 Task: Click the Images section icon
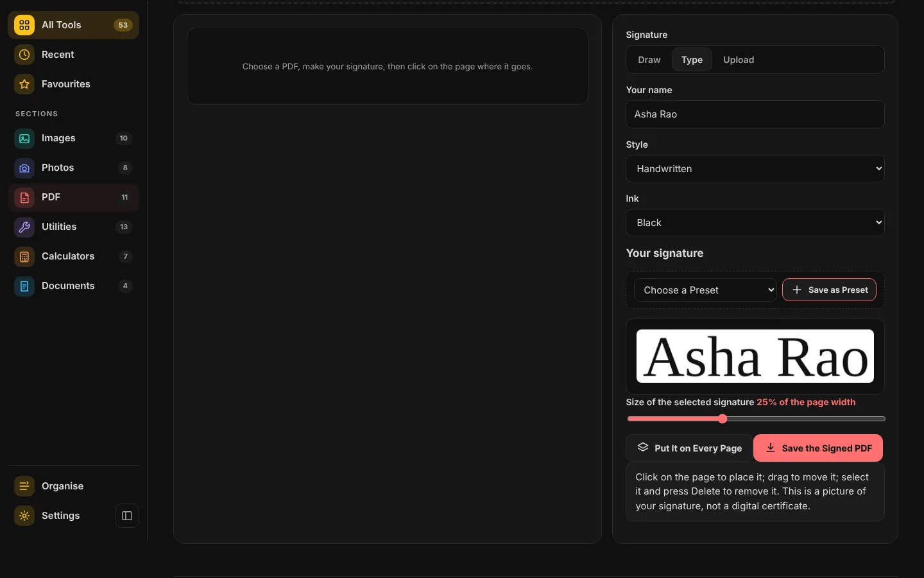pyautogui.click(x=24, y=138)
